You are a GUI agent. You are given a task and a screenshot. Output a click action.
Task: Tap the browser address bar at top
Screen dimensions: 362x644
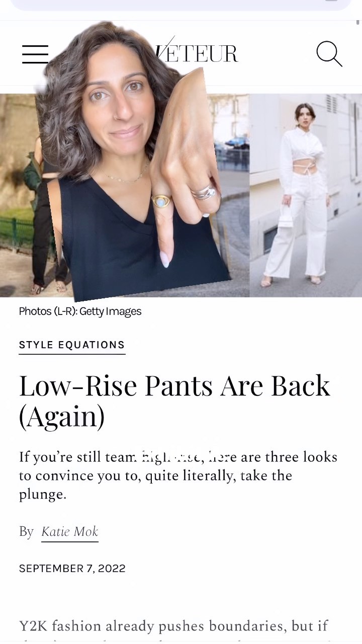(181, 4)
